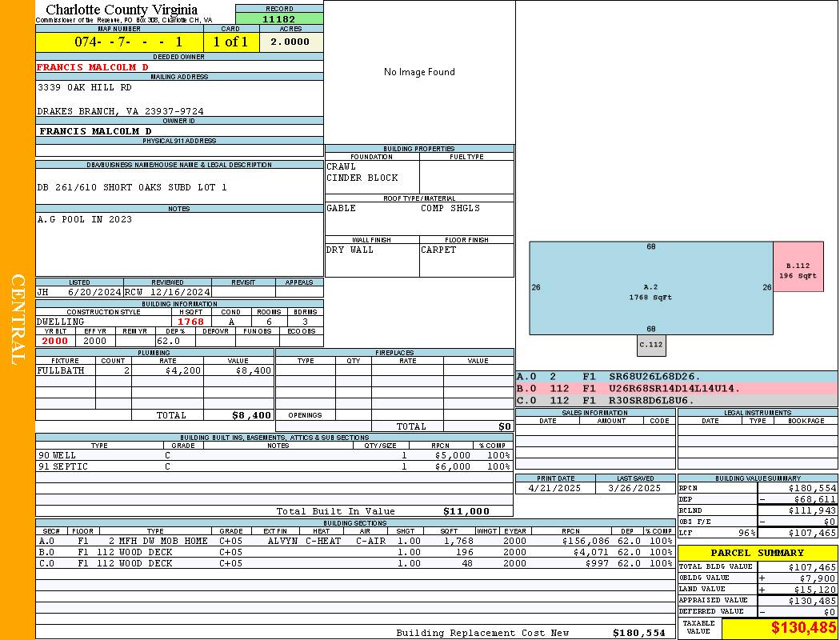This screenshot has width=840, height=640.
Task: Select the legal description DB 261/610 text
Action: pos(132,187)
